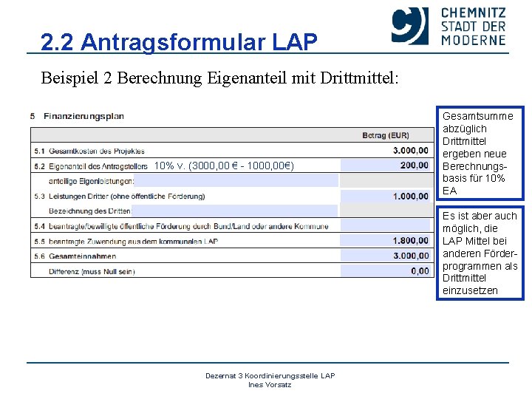
Task: Click row label '5.2 Eigenanteil des Antragstellers'
Action: [91, 166]
